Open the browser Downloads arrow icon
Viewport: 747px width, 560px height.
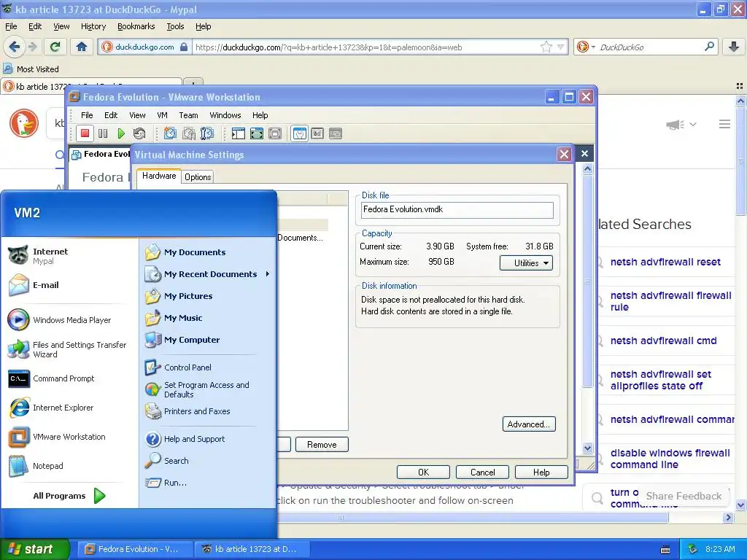point(734,47)
